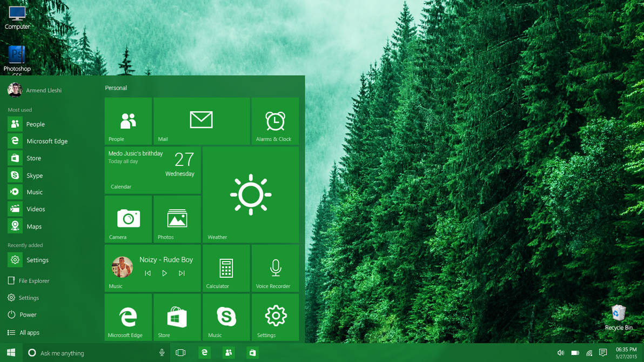Click the Armend Lleshi user account
The height and width of the screenshot is (362, 644).
(35, 90)
